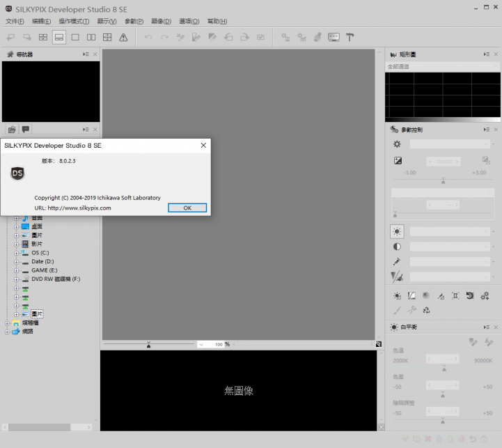Open the tone preset dropdown
The width and height of the screenshot is (502, 448).
click(x=450, y=247)
